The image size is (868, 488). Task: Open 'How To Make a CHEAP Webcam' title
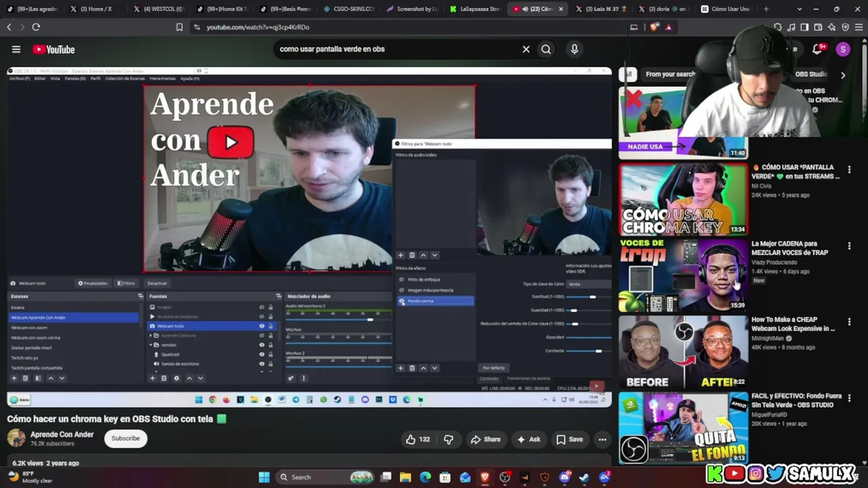[x=793, y=324]
